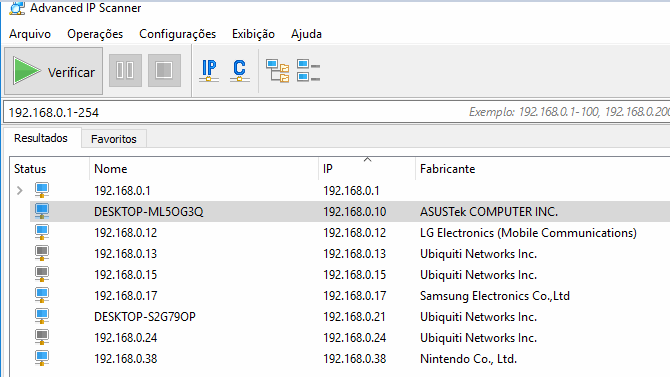Switch to the Favoritos tab

point(114,139)
